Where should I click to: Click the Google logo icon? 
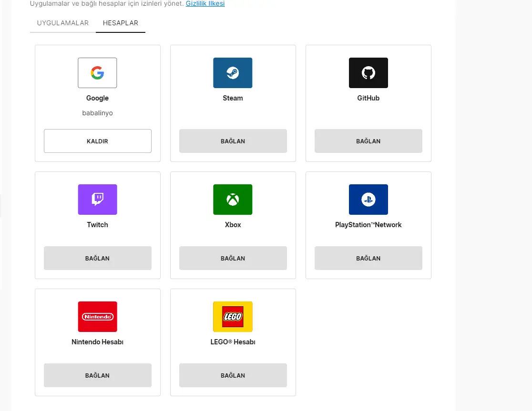click(x=97, y=73)
